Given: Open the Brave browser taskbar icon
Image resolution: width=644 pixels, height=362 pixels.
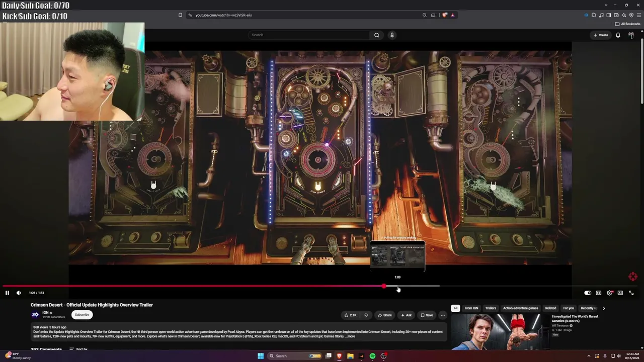Looking at the screenshot, I should pos(339,356).
